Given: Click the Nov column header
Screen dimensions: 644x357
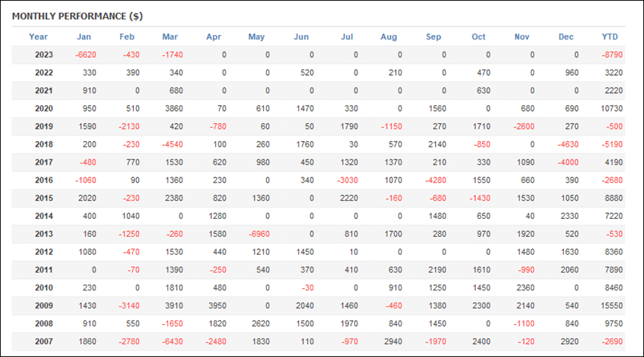Looking at the screenshot, I should [522, 36].
